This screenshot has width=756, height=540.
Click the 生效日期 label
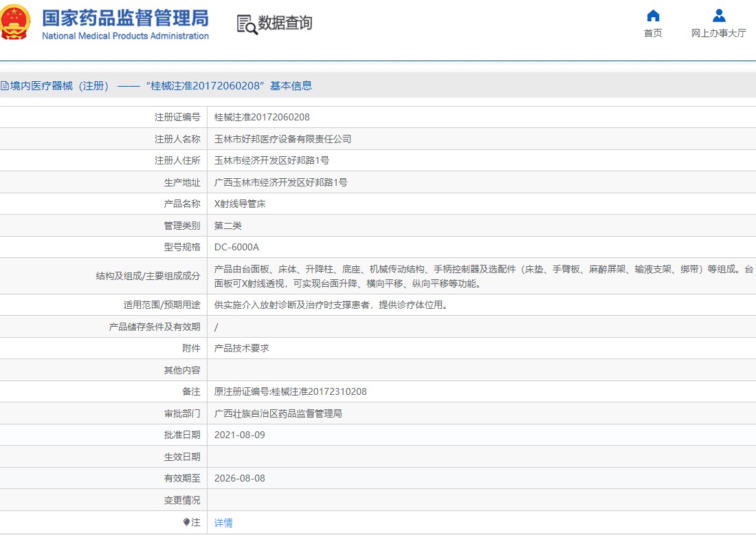[181, 457]
